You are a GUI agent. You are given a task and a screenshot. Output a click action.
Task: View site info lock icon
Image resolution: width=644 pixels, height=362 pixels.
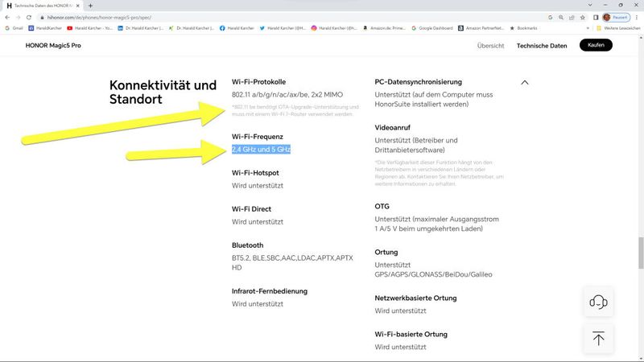pyautogui.click(x=42, y=18)
